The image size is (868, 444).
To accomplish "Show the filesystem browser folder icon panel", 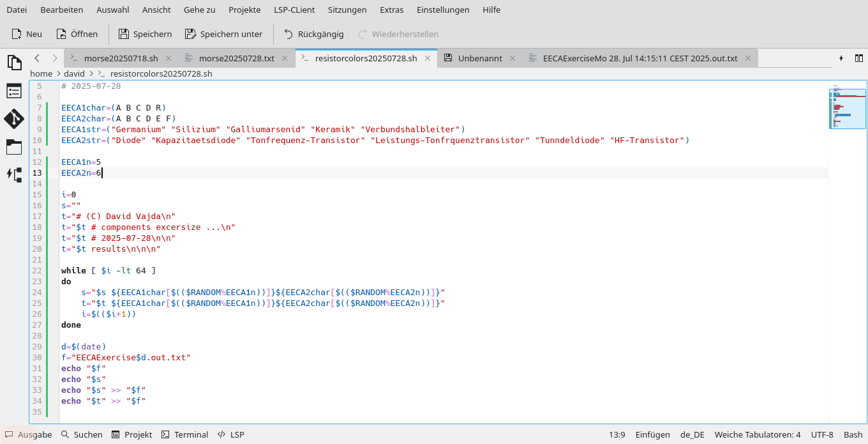I will [x=14, y=148].
